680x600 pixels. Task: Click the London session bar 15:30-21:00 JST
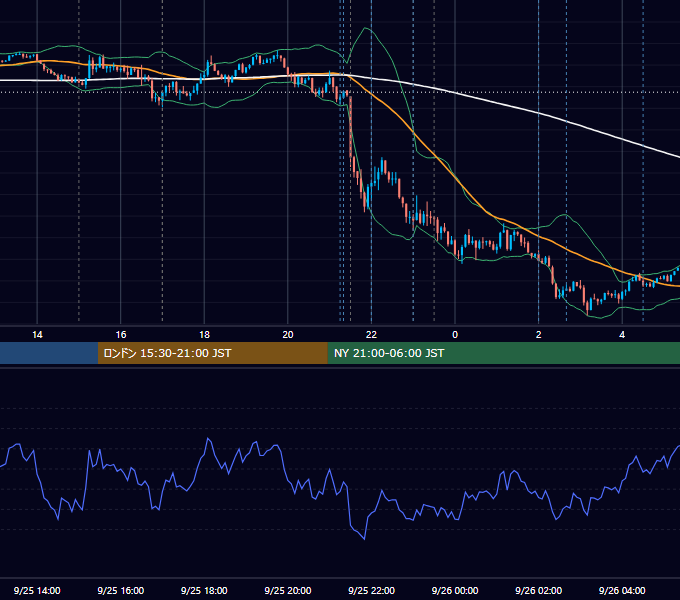(212, 353)
